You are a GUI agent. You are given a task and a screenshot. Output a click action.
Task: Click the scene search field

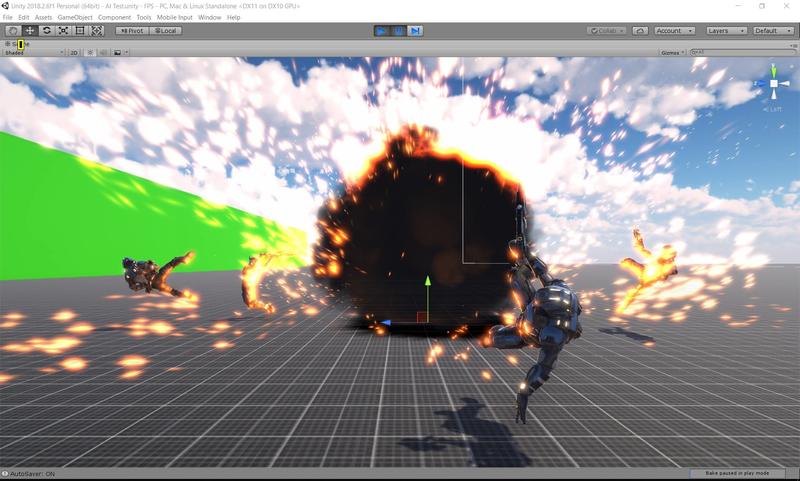coord(742,53)
